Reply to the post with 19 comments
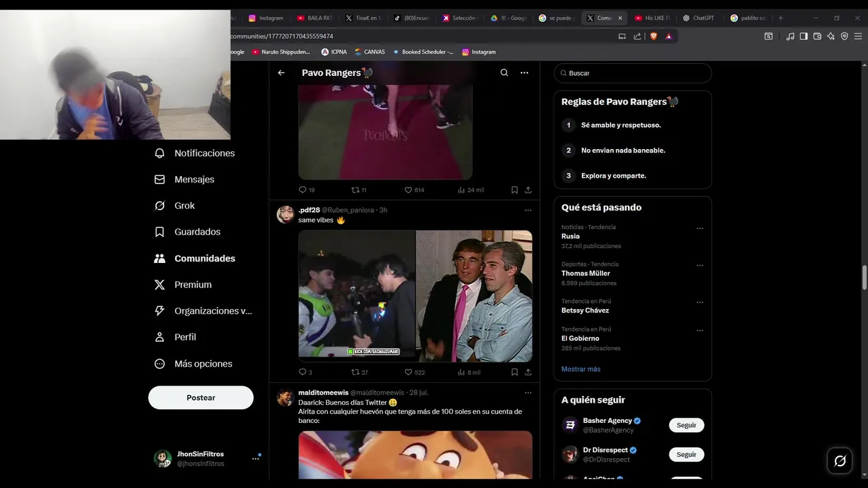Viewport: 868px width, 488px height. click(307, 190)
